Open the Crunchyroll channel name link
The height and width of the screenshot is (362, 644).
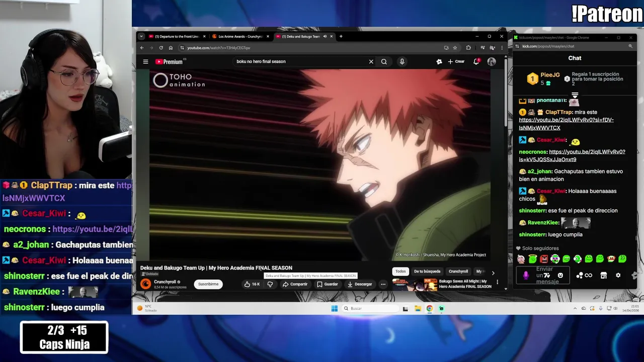[x=165, y=282]
